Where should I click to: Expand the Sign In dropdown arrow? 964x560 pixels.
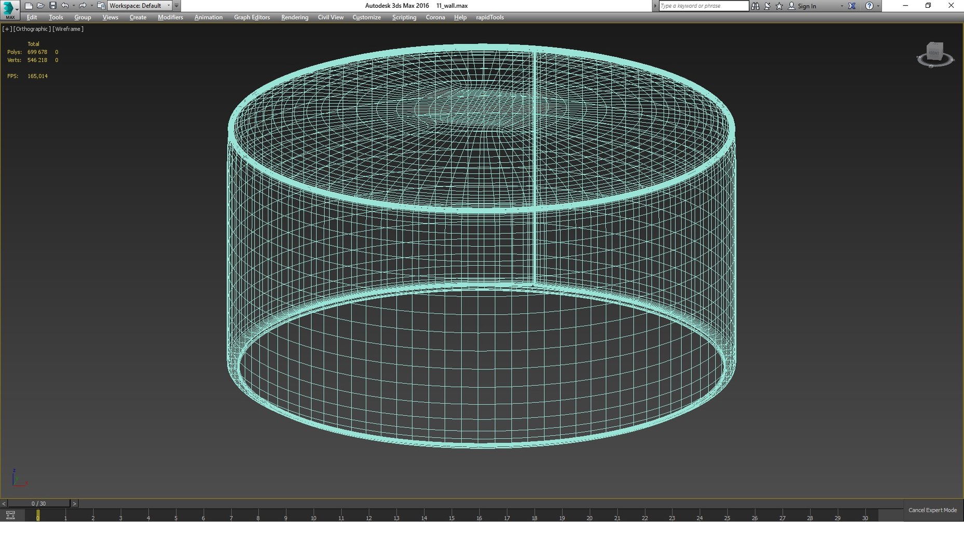pos(842,6)
